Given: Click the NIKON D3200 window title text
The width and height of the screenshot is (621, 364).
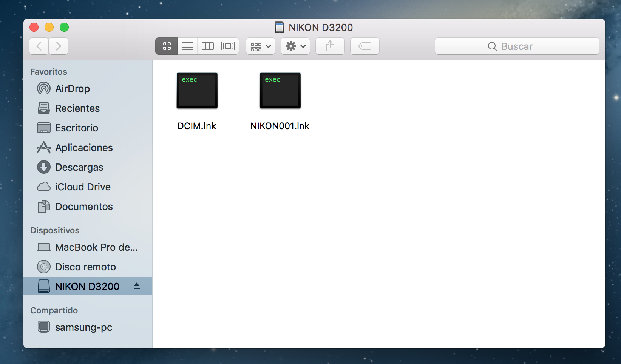Looking at the screenshot, I should pyautogui.click(x=321, y=28).
